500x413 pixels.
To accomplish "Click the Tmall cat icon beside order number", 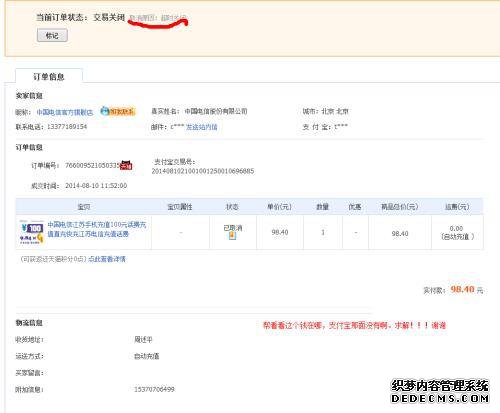I will (x=126, y=165).
